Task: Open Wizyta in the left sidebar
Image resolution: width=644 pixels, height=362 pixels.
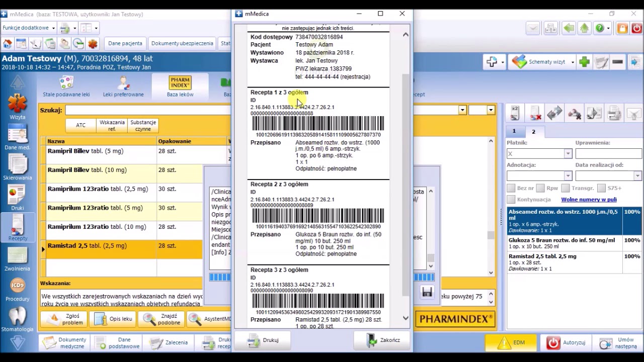Action: pos(18,107)
